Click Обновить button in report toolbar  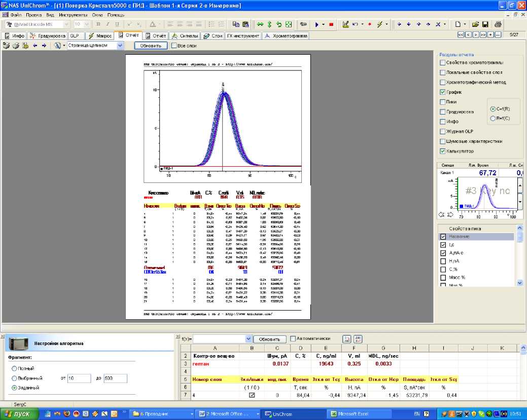tap(151, 46)
